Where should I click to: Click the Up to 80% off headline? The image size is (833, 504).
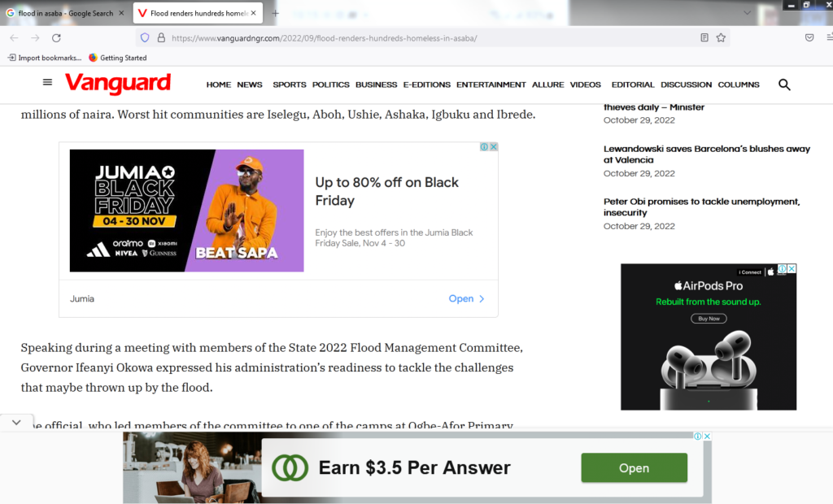pos(386,191)
